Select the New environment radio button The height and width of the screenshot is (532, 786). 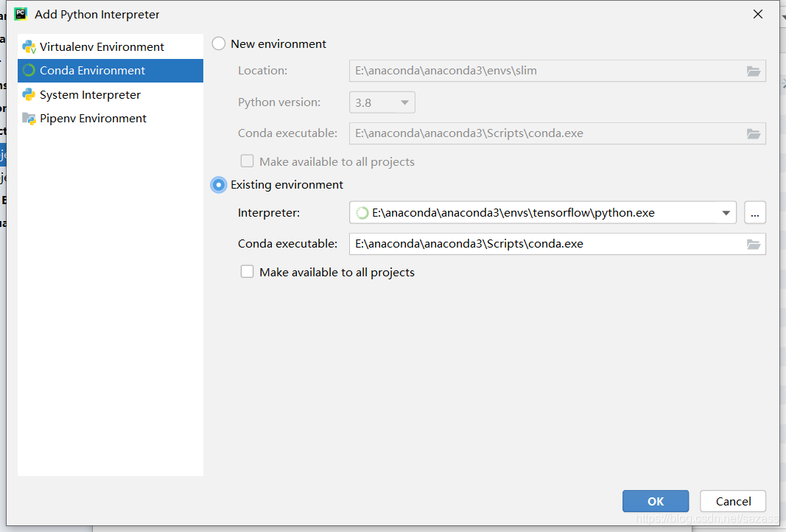[x=219, y=43]
